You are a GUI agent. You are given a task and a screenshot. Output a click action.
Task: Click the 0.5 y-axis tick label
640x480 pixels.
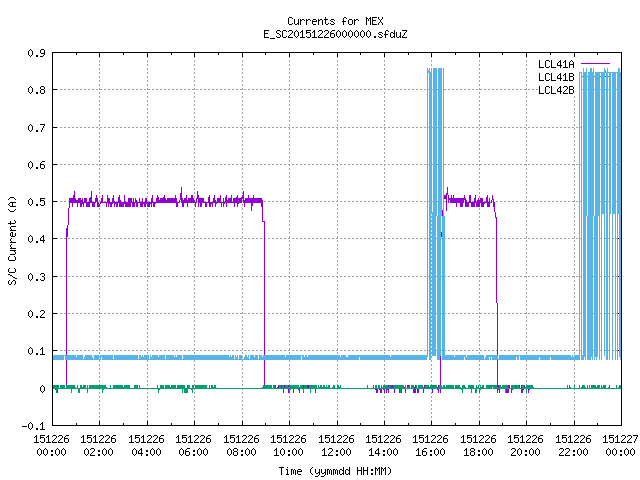tap(36, 202)
